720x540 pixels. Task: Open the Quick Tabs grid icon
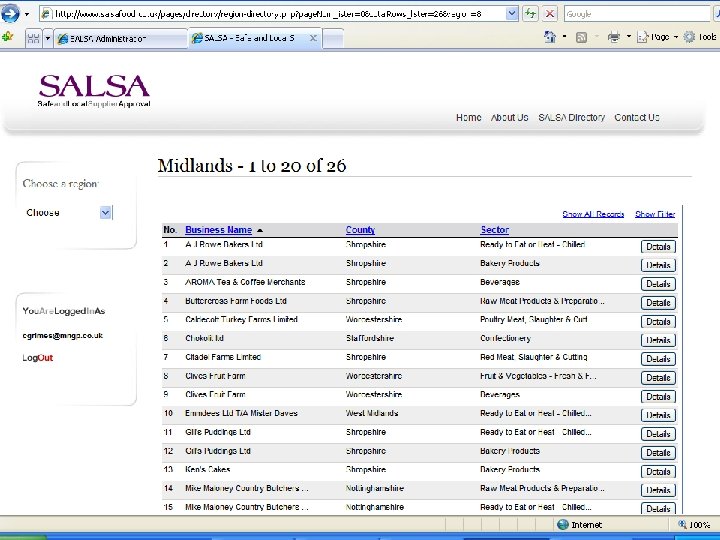33,38
